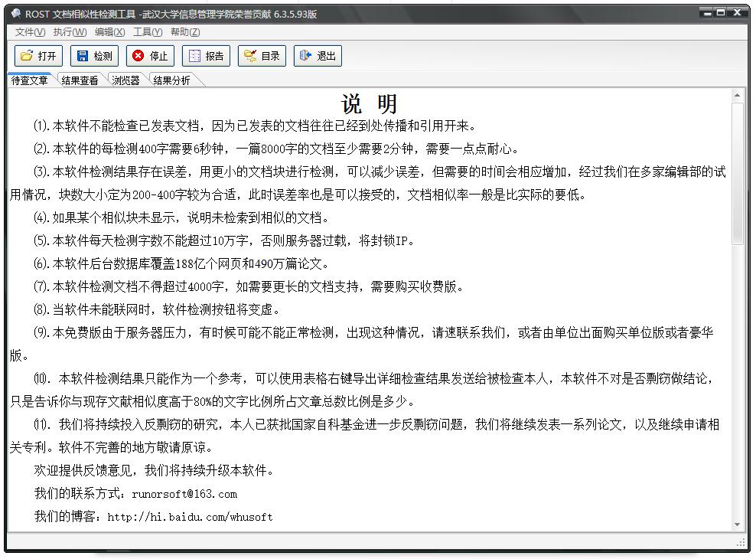The width and height of the screenshot is (756, 559).
Task: Click the scrollbar down arrow
Action: 737,525
